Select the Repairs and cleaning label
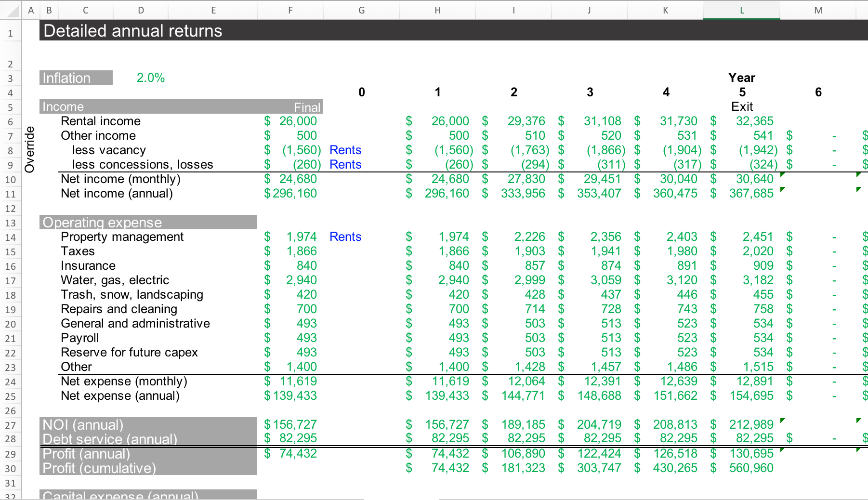Viewport: 868px width, 500px height. point(119,309)
